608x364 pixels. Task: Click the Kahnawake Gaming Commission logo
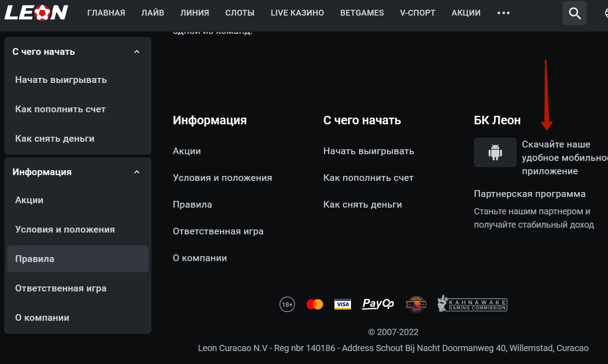coord(472,303)
